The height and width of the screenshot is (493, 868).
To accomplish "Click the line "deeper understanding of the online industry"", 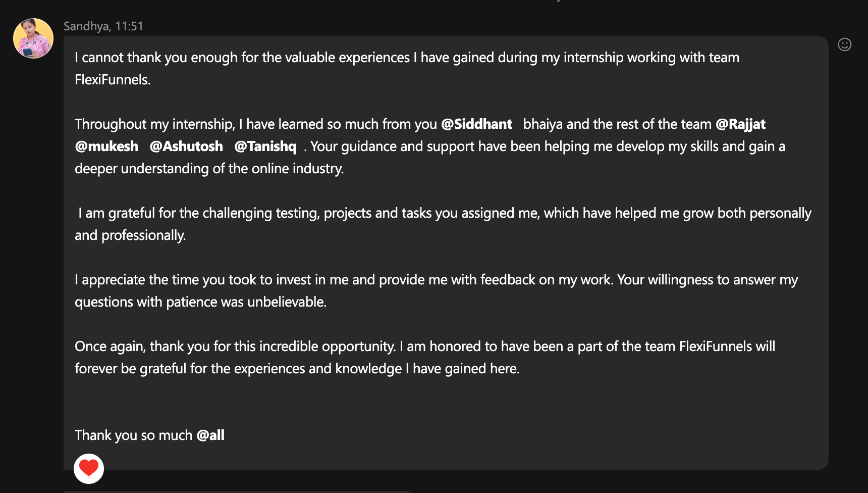I will pos(209,169).
